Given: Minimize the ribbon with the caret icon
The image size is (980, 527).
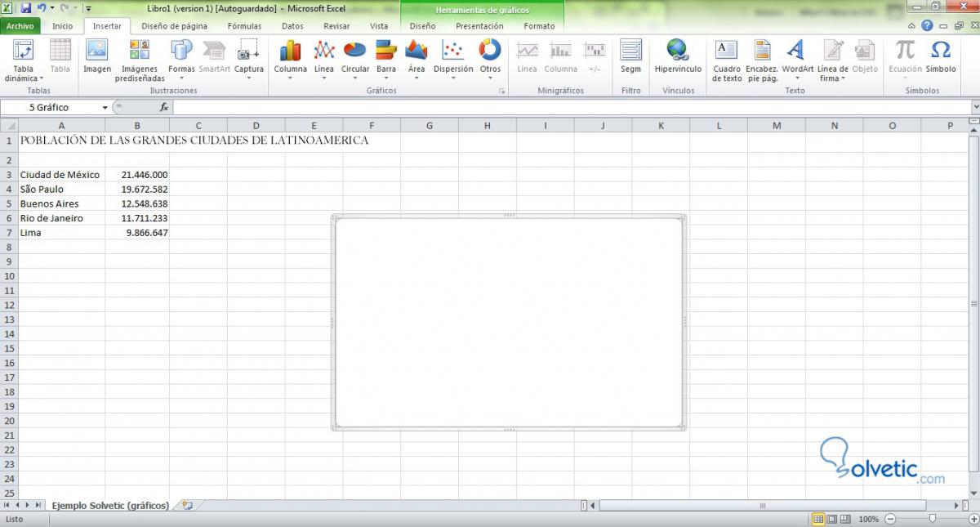Looking at the screenshot, I should coord(912,26).
